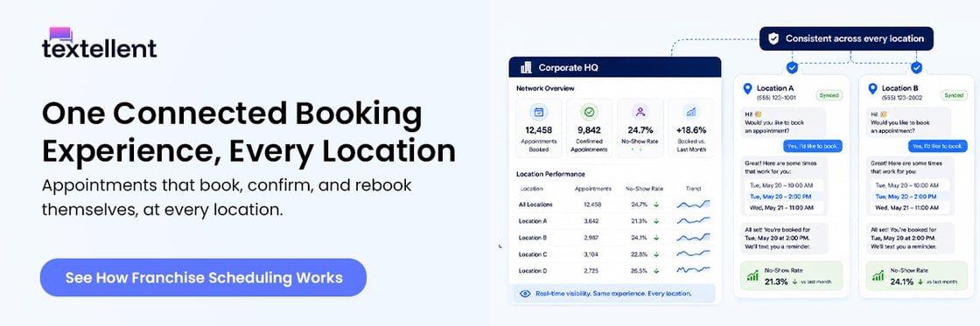Click Location B's 'Great! Here are some times' message
Image resolution: width=980 pixels, height=326 pixels.
point(909,186)
